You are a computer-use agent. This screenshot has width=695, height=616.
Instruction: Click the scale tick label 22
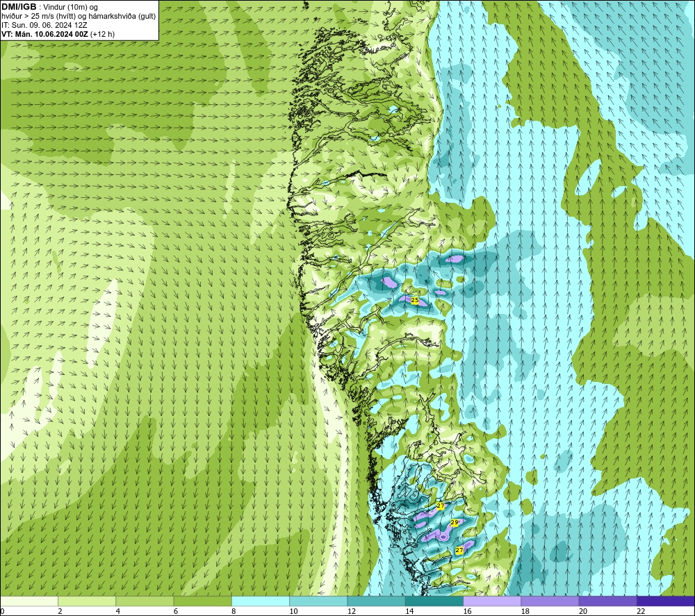click(641, 612)
